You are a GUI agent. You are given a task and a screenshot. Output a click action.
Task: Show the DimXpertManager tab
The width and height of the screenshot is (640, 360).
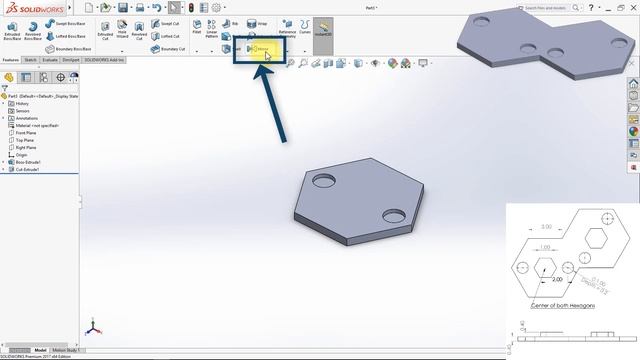60,77
